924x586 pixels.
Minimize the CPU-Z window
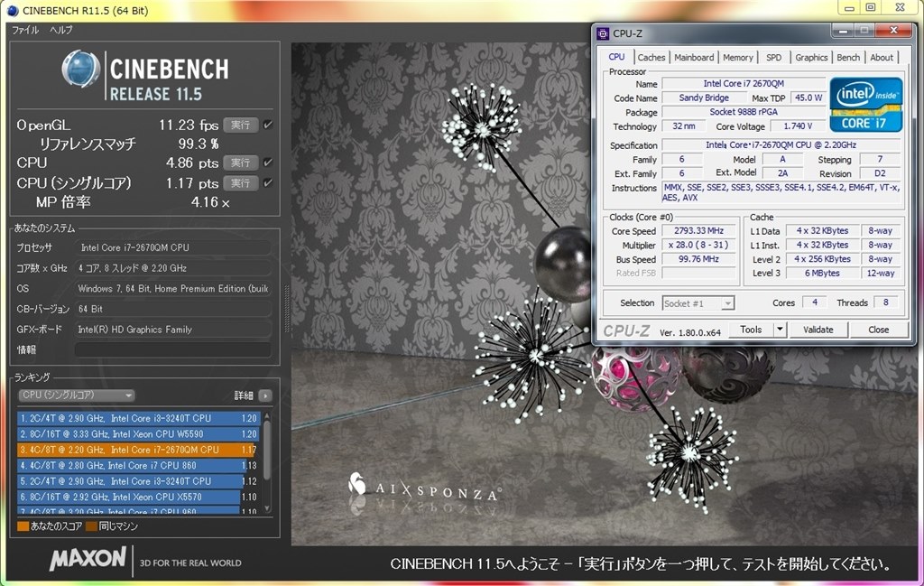coord(844,31)
